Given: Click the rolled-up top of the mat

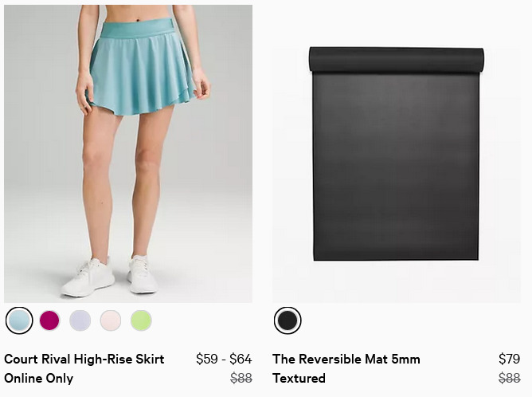Looking at the screenshot, I should coord(397,60).
